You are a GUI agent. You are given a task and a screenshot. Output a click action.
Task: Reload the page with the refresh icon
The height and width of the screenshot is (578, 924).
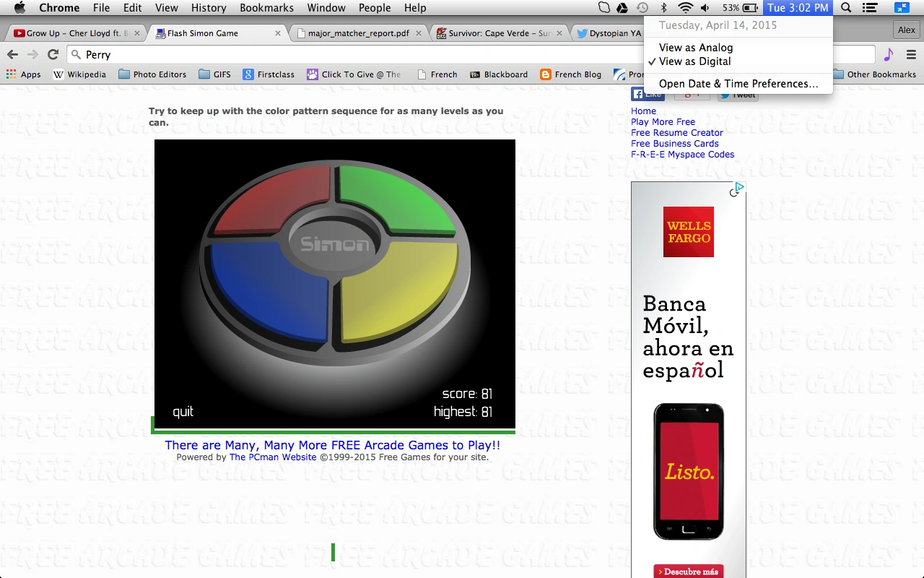click(x=53, y=55)
